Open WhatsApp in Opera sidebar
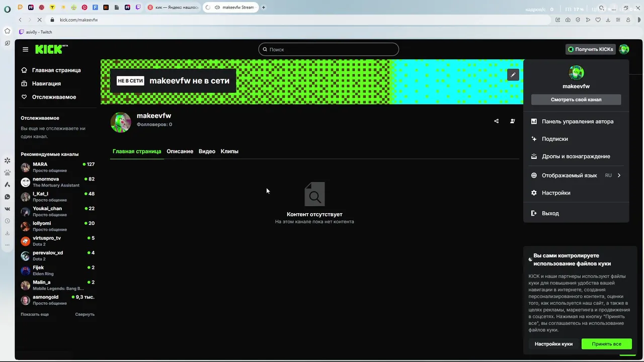Screen dimensions: 644x362 7,197
